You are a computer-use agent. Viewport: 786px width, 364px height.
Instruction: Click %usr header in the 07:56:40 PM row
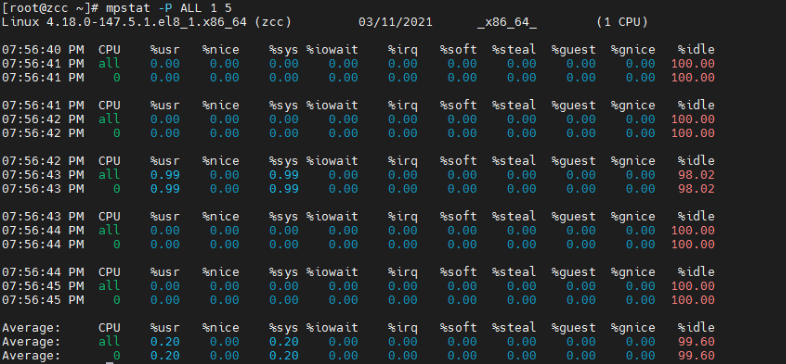pos(165,50)
